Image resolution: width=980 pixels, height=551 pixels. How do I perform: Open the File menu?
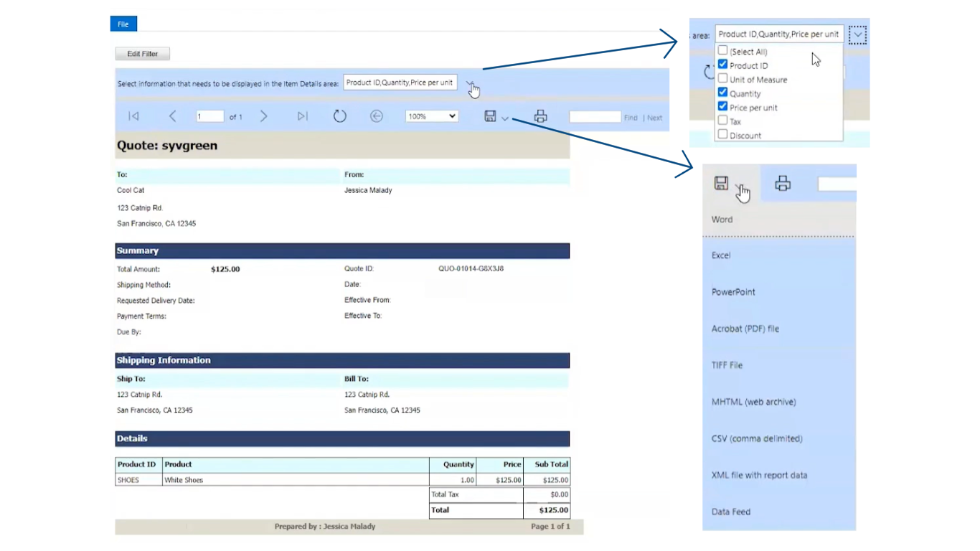[123, 23]
